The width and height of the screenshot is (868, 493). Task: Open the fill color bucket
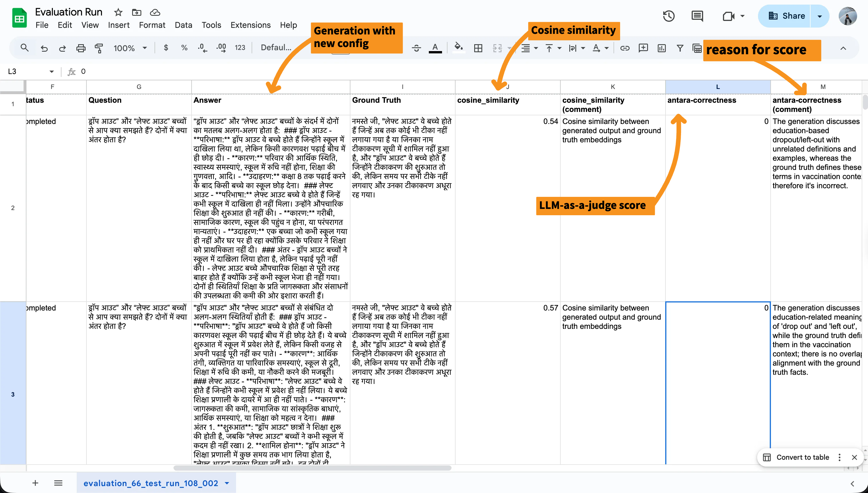[458, 47]
